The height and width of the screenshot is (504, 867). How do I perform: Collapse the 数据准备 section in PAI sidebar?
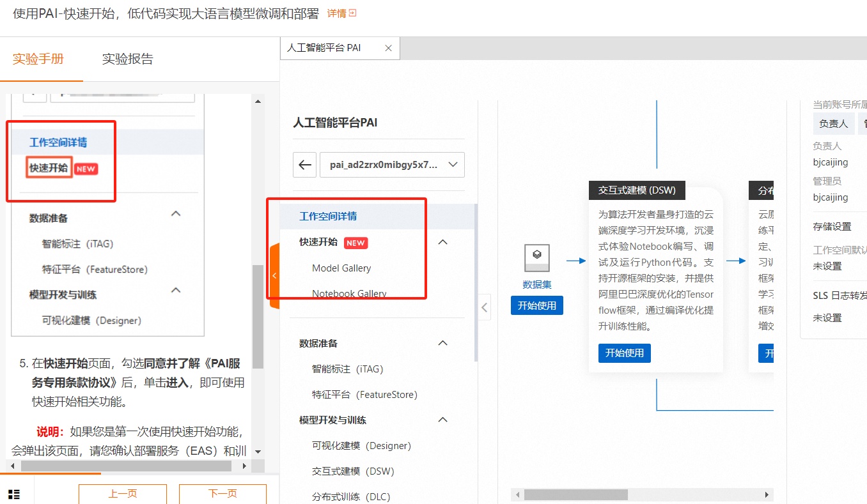(x=442, y=343)
